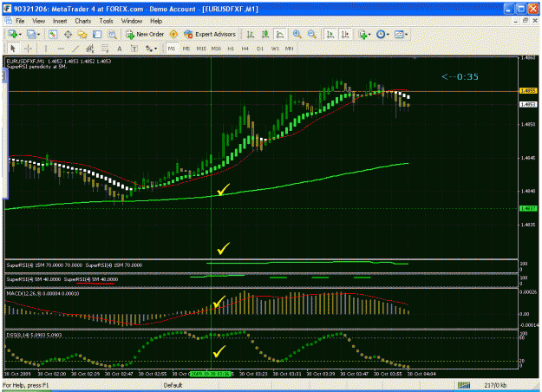This screenshot has width=542, height=392.
Task: Zoom out on the chart
Action: [312, 34]
